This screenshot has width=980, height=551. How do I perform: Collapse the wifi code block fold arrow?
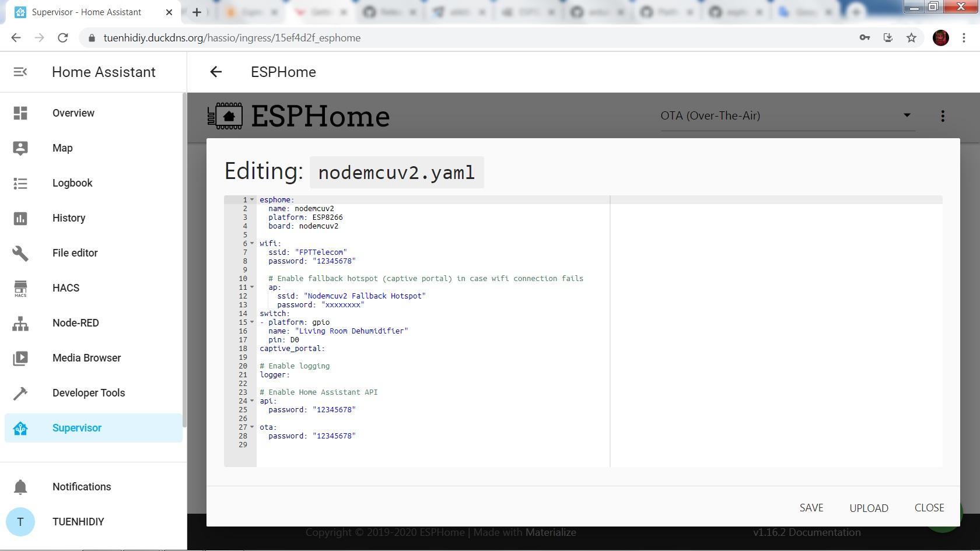tap(251, 243)
